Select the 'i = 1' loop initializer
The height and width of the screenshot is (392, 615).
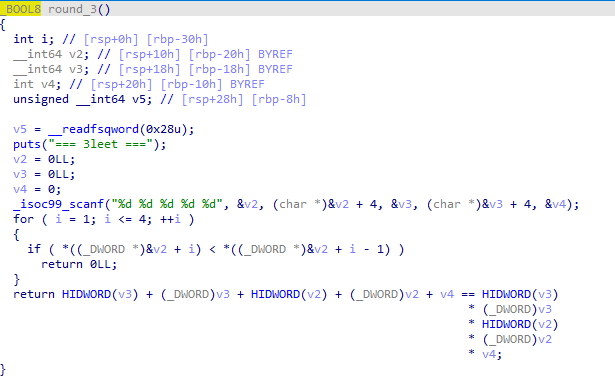pos(73,219)
